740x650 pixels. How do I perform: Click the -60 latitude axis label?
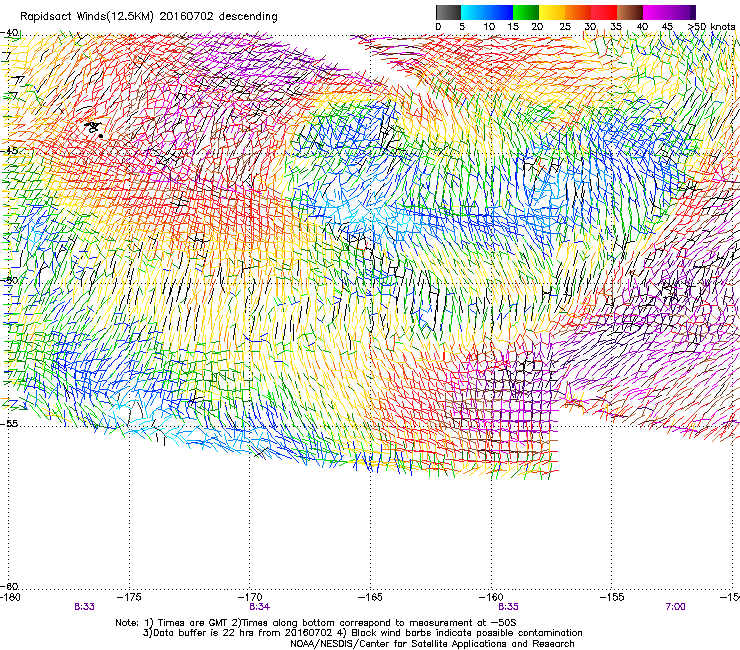(9, 586)
